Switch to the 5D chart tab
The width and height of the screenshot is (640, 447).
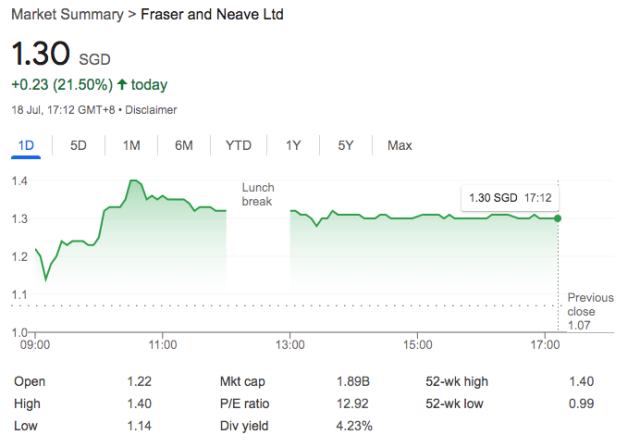(x=78, y=146)
